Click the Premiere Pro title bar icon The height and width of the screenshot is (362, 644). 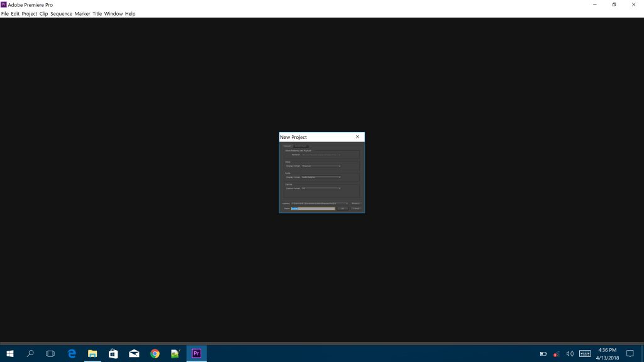4,4
